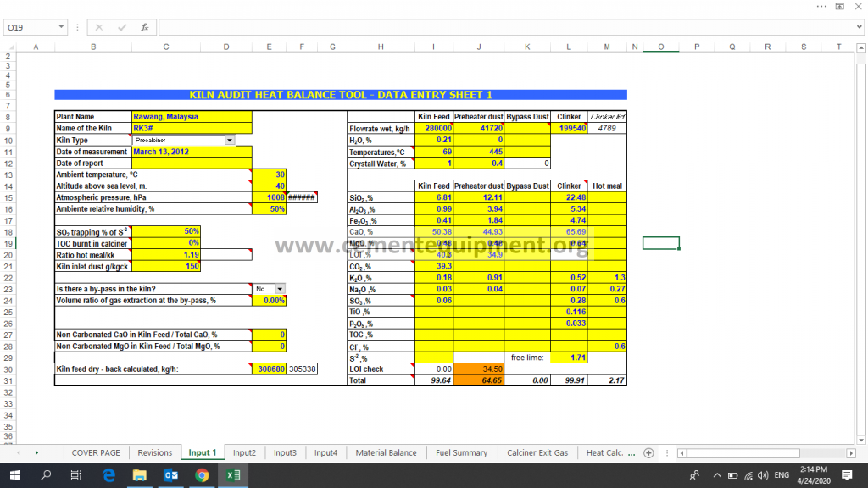
Task: Click the Add Sheet (+) button
Action: 648,453
